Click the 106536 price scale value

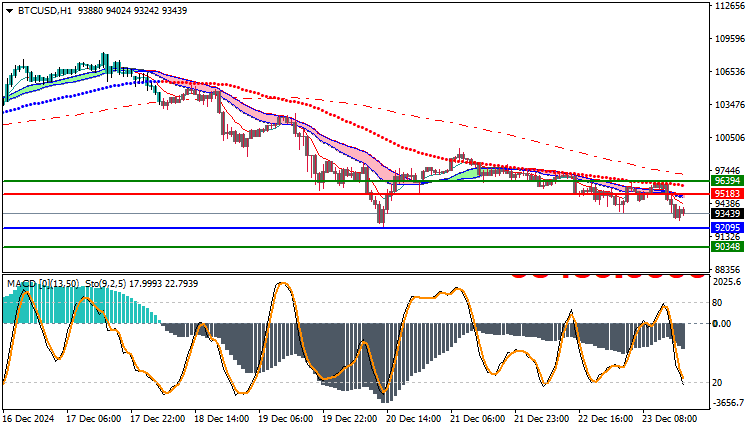(730, 72)
